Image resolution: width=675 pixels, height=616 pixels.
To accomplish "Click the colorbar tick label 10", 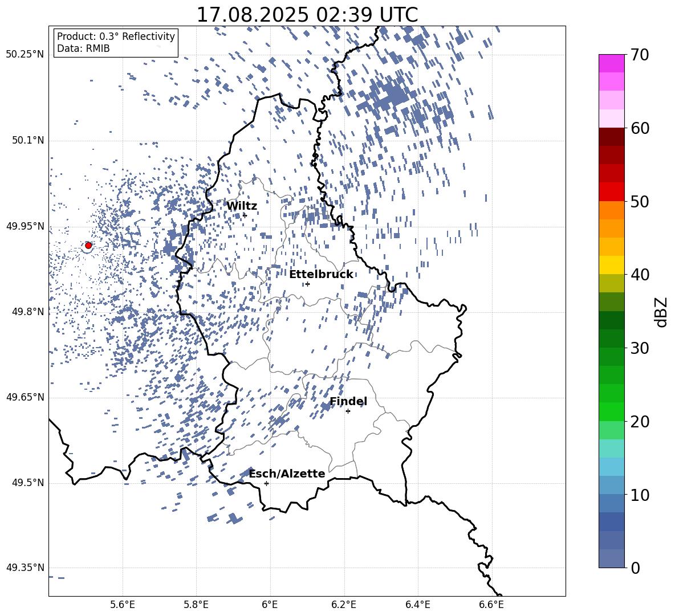I will click(x=640, y=495).
